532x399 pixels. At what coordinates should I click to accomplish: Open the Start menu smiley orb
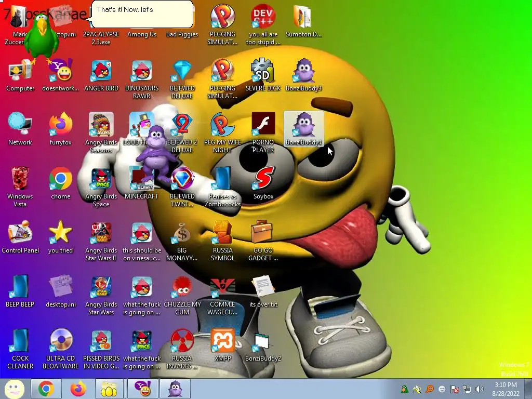click(x=14, y=389)
